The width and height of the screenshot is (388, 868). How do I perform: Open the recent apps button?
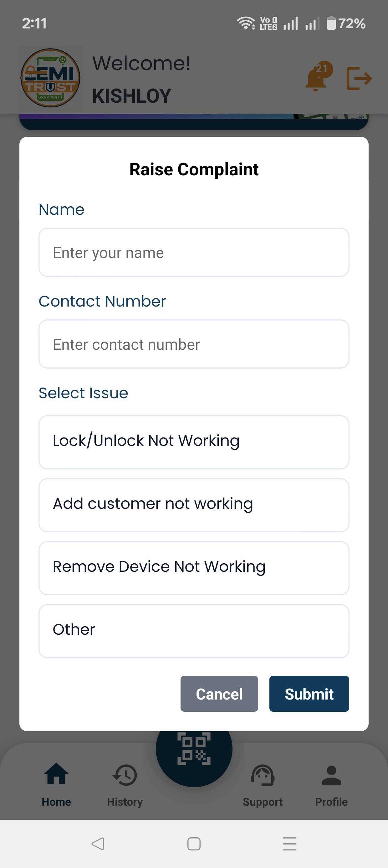(x=290, y=844)
